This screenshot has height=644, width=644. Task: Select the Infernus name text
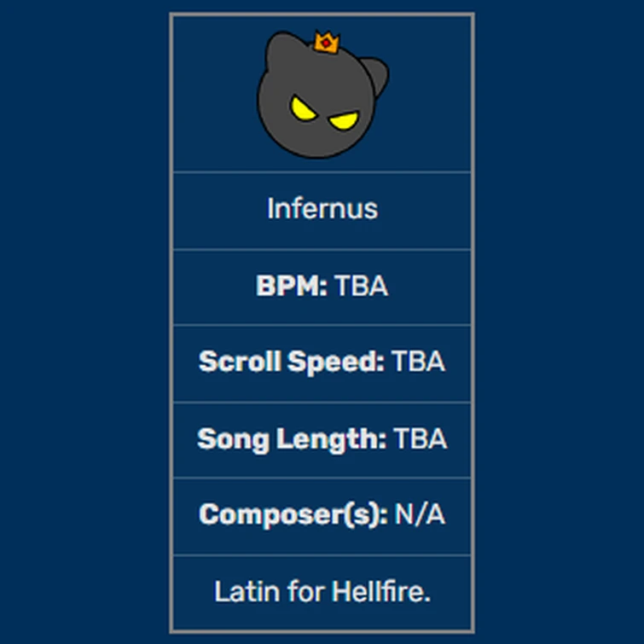tap(322, 209)
